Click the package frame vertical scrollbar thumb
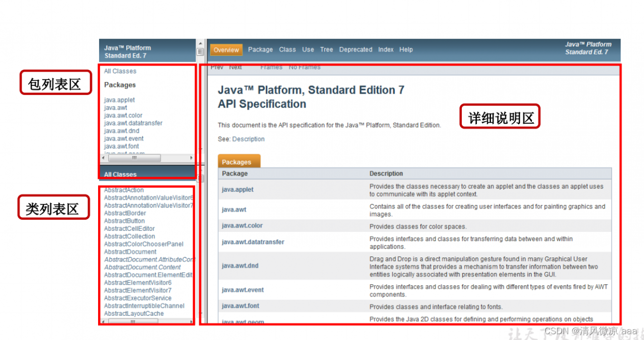Screen dimensions: 644x340 click(200, 51)
